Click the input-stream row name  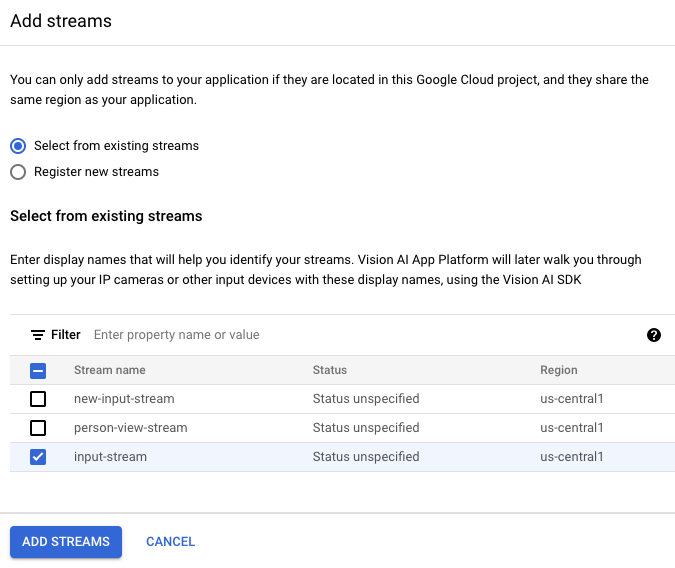[110, 457]
